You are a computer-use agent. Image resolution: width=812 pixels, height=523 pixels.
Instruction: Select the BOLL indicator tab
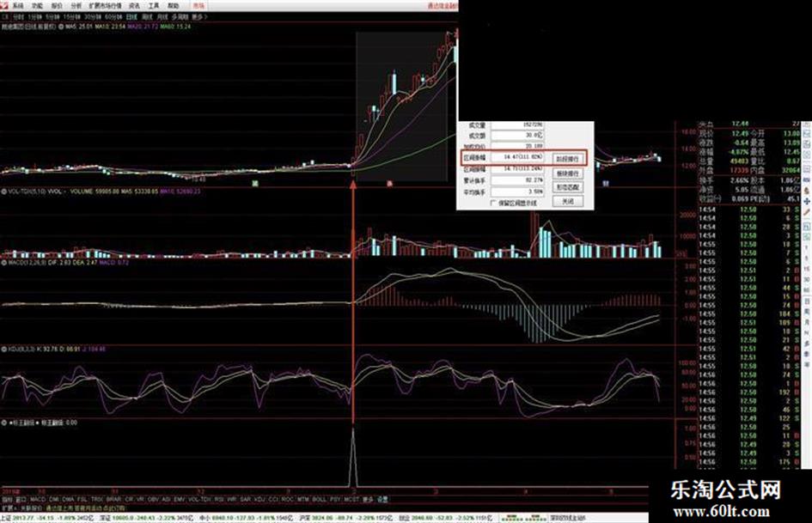(x=319, y=500)
